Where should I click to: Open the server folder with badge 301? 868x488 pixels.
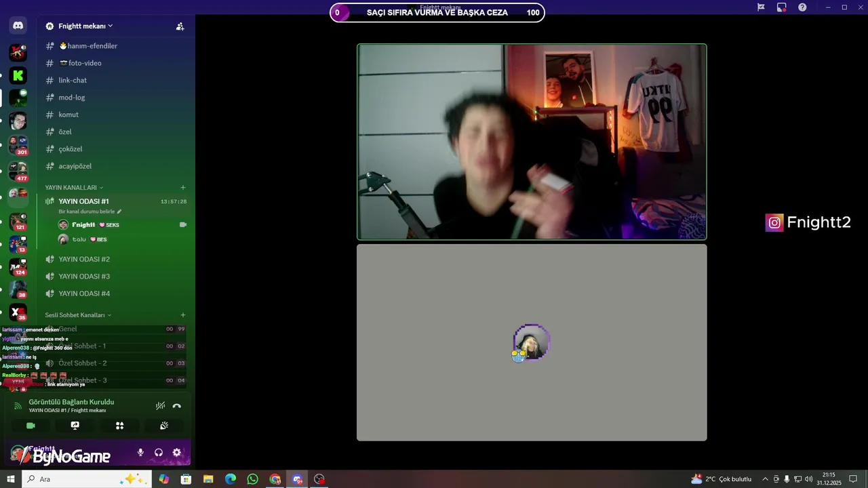tap(18, 144)
